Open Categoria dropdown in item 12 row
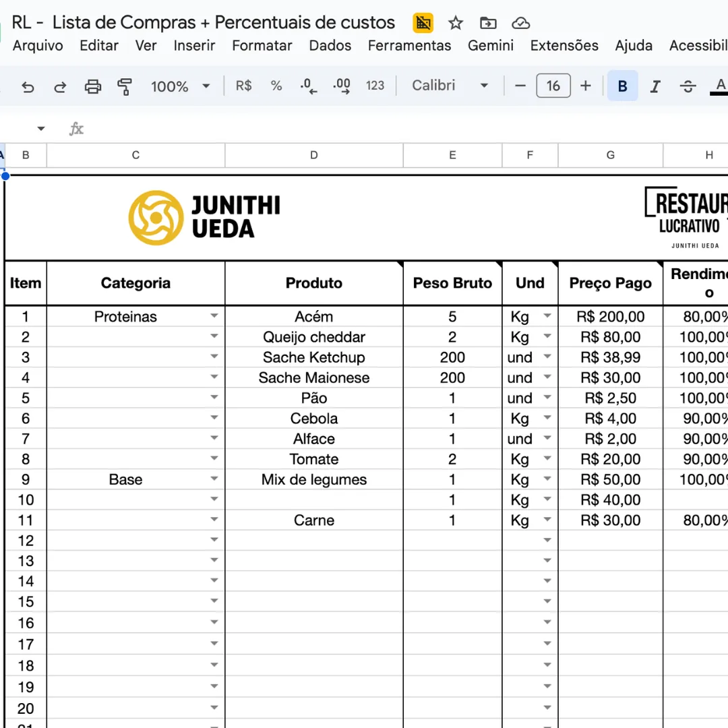Viewport: 728px width, 728px height. click(x=214, y=539)
